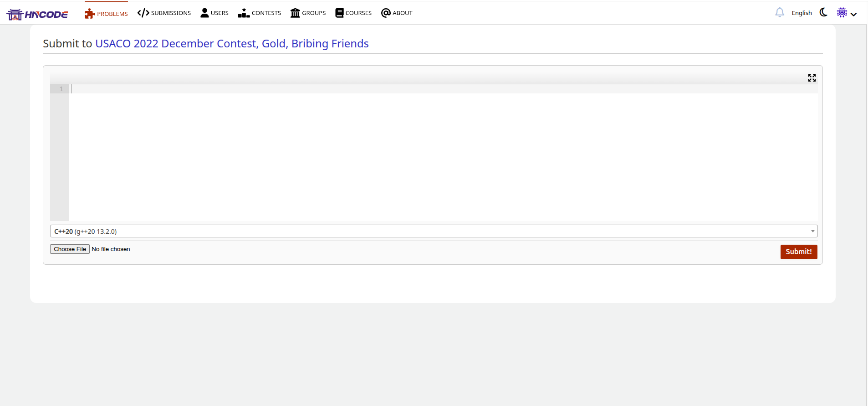Go to the Problems tab
Viewport: 868px width, 406px height.
click(106, 13)
